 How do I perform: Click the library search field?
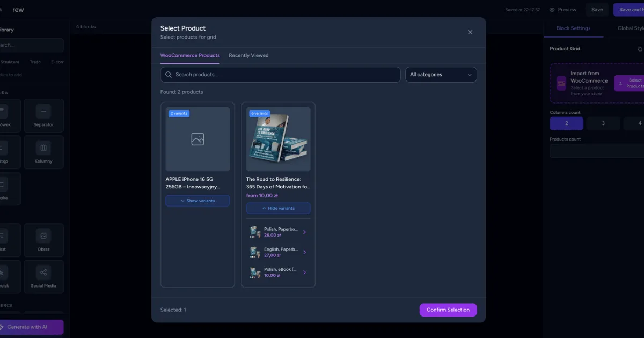tap(31, 45)
